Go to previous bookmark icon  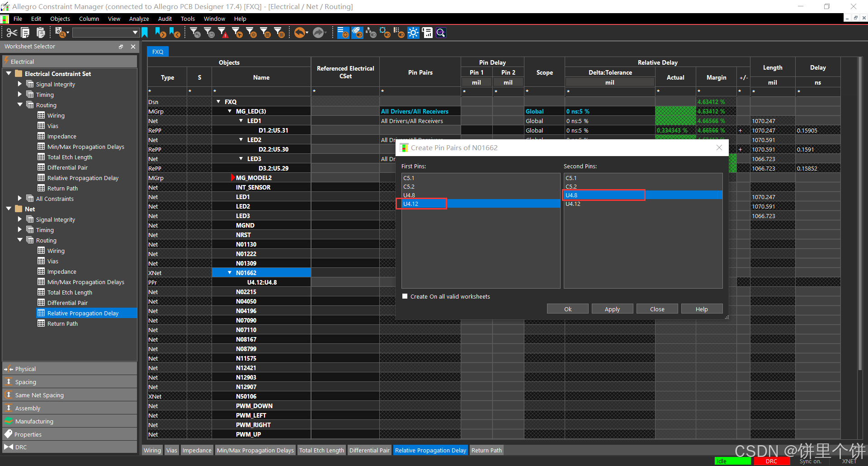pyautogui.click(x=175, y=33)
